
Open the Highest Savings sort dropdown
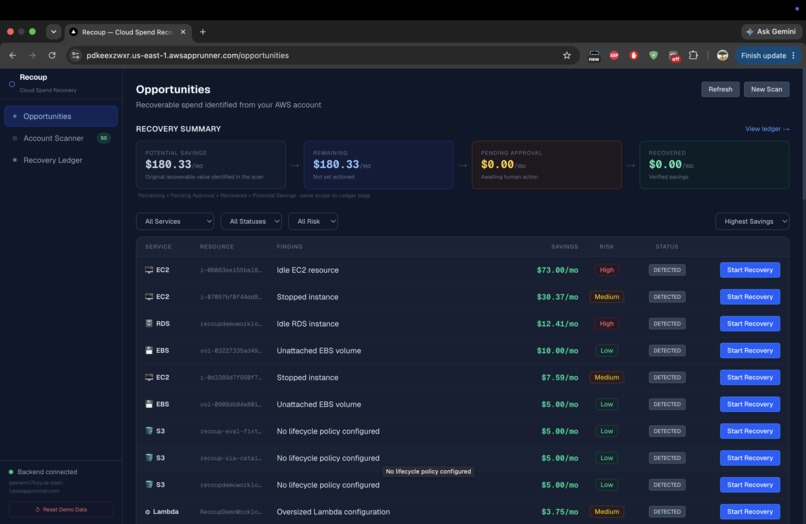pyautogui.click(x=753, y=222)
